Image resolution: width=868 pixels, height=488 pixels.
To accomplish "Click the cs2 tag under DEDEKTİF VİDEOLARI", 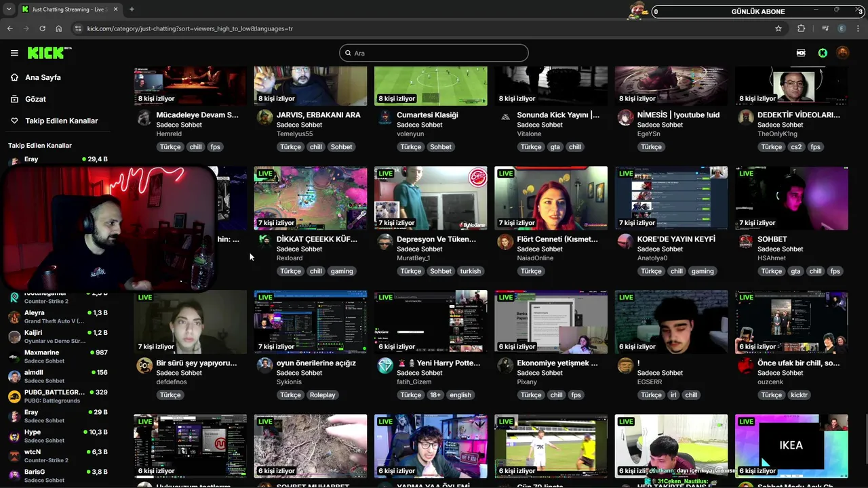I will point(796,147).
